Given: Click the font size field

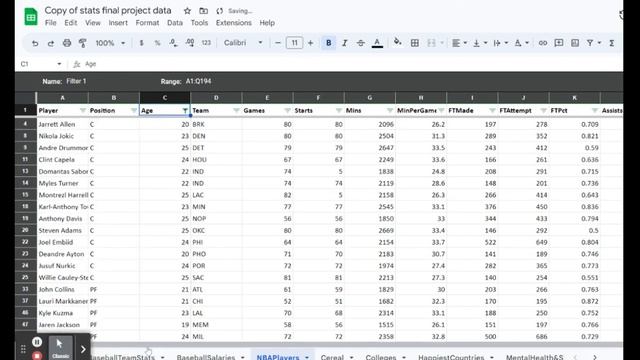Looking at the screenshot, I should click(x=294, y=43).
